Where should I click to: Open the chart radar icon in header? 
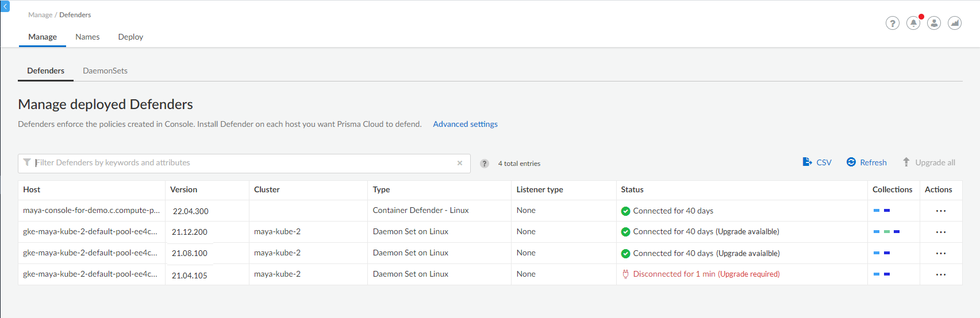tap(955, 23)
